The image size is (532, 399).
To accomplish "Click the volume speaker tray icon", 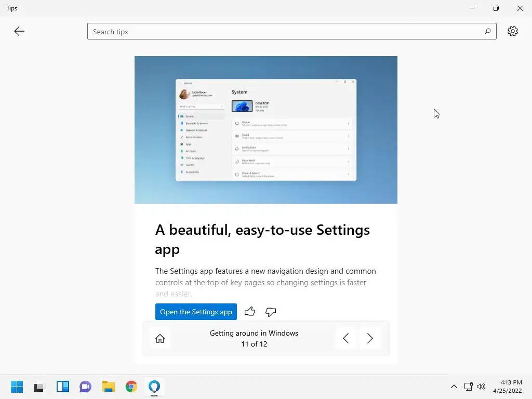I will click(x=481, y=387).
